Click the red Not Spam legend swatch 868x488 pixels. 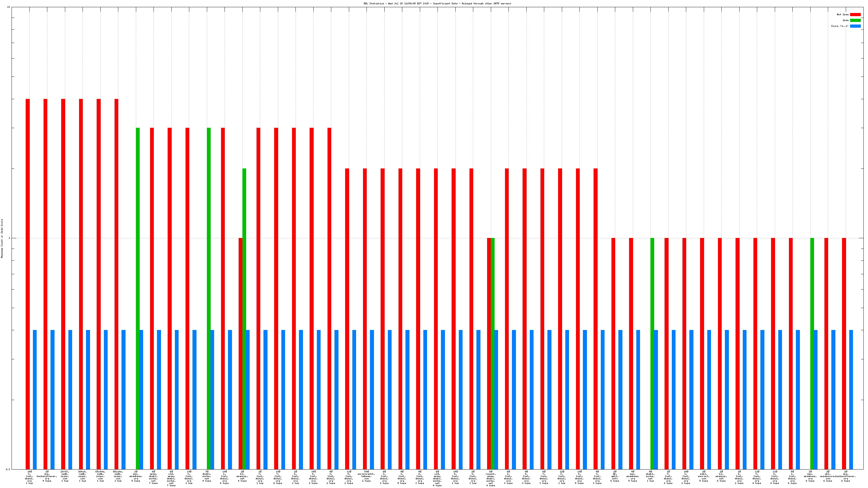tap(855, 14)
